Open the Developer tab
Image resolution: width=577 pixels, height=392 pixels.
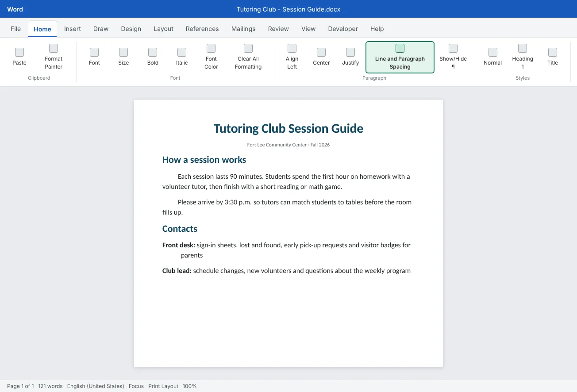tap(343, 29)
